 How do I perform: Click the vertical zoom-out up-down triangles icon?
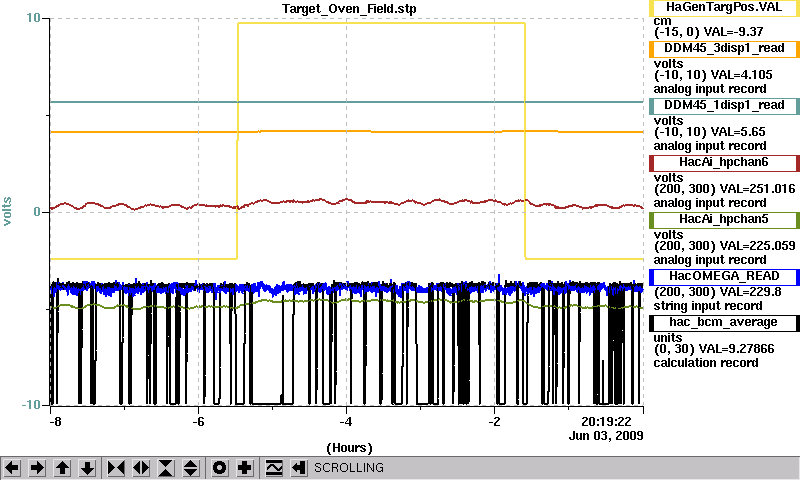coord(191,468)
